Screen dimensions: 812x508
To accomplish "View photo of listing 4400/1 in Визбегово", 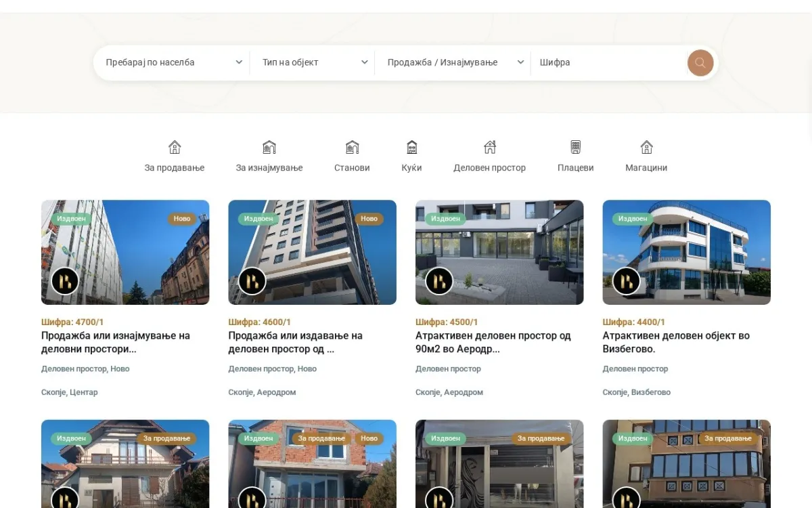I will click(x=687, y=252).
